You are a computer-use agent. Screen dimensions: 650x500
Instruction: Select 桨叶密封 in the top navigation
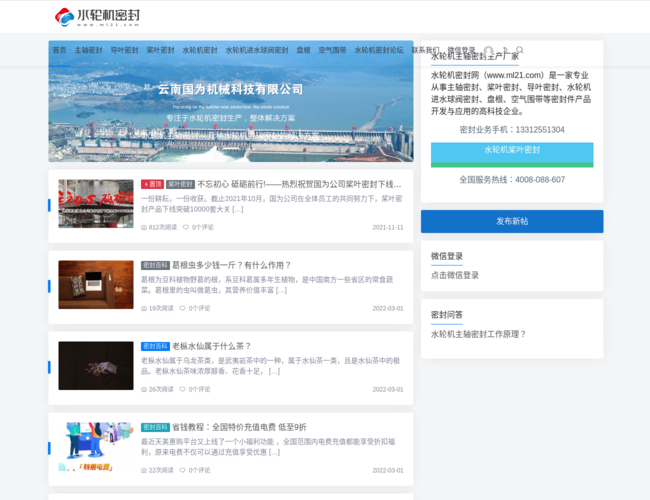coord(160,50)
